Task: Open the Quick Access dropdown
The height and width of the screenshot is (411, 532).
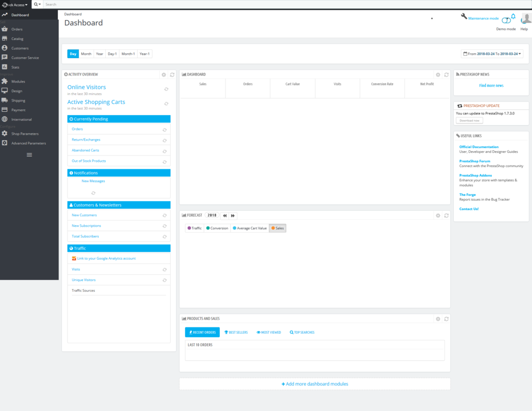Action: (14, 4)
